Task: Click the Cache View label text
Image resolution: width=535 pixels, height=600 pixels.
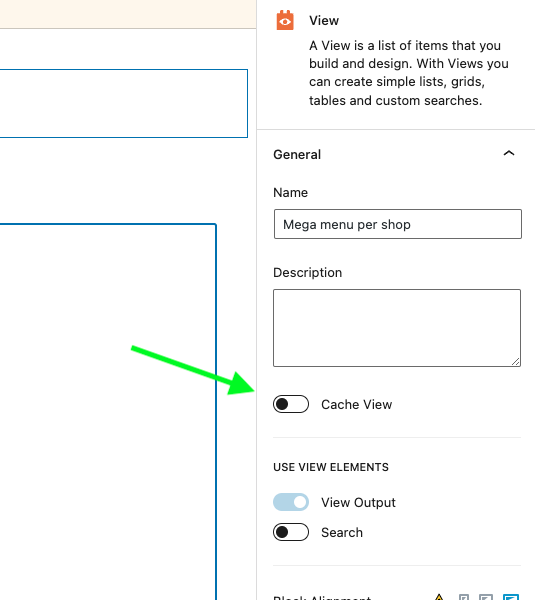Action: pyautogui.click(x=356, y=404)
